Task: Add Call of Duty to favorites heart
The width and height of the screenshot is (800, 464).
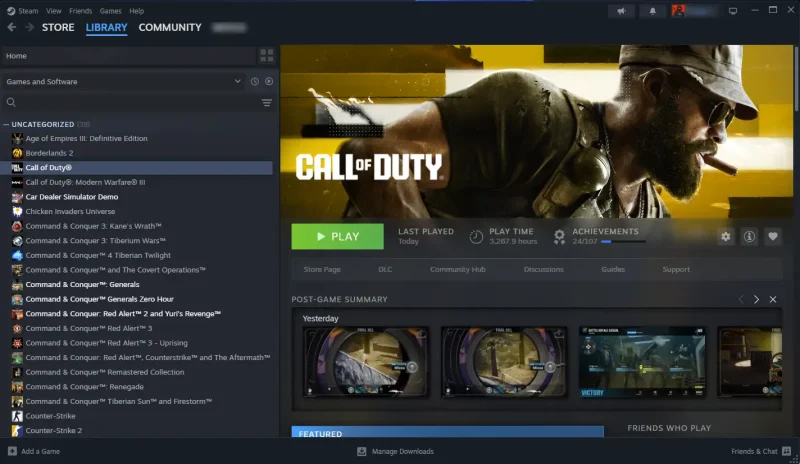Action: [x=773, y=236]
